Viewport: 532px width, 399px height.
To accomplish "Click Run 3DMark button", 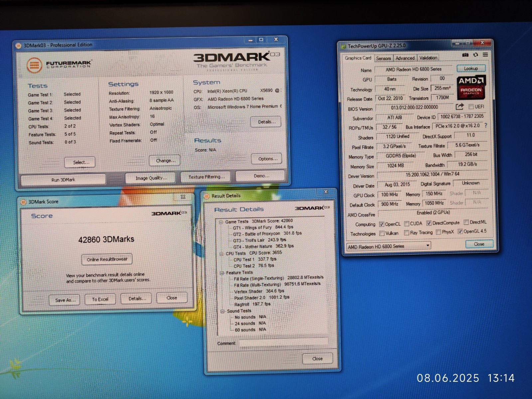I will pyautogui.click(x=63, y=180).
